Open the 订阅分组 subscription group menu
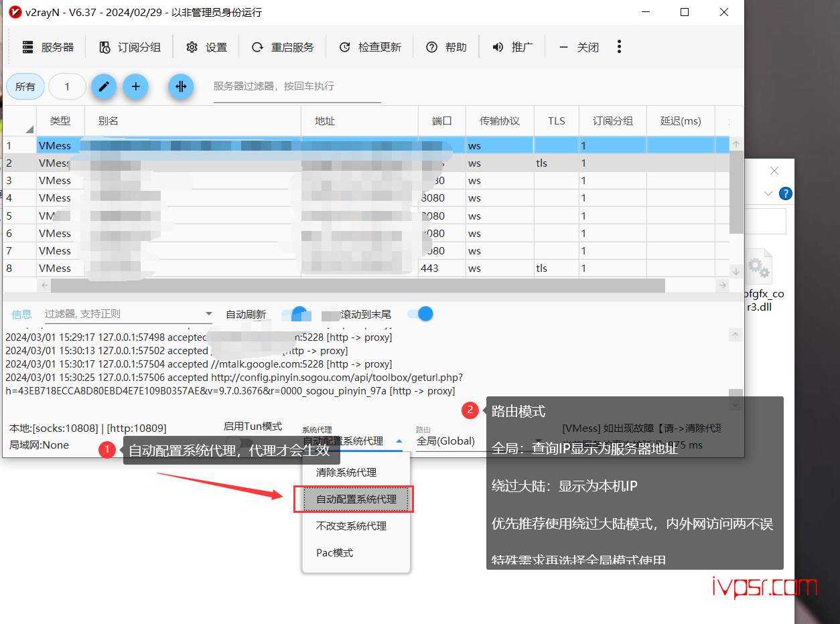Image resolution: width=840 pixels, height=624 pixels. click(x=130, y=47)
